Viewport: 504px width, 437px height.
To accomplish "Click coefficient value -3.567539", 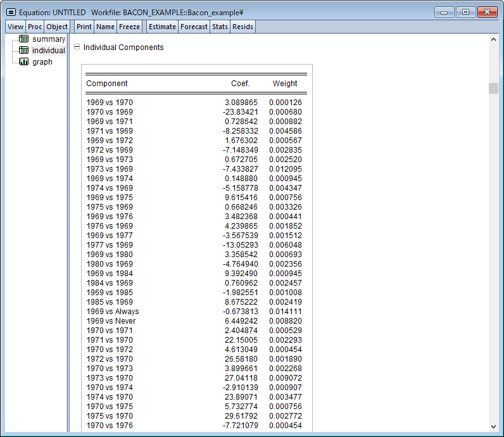I will point(240,235).
